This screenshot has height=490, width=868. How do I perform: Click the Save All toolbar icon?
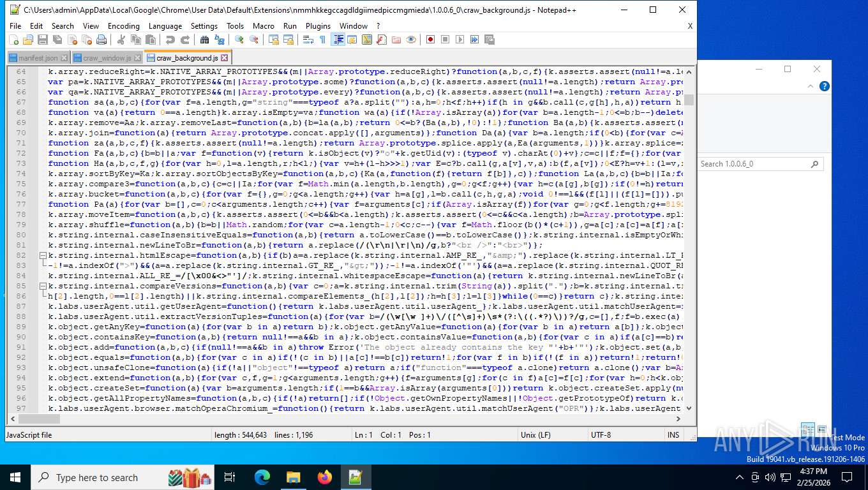57,40
